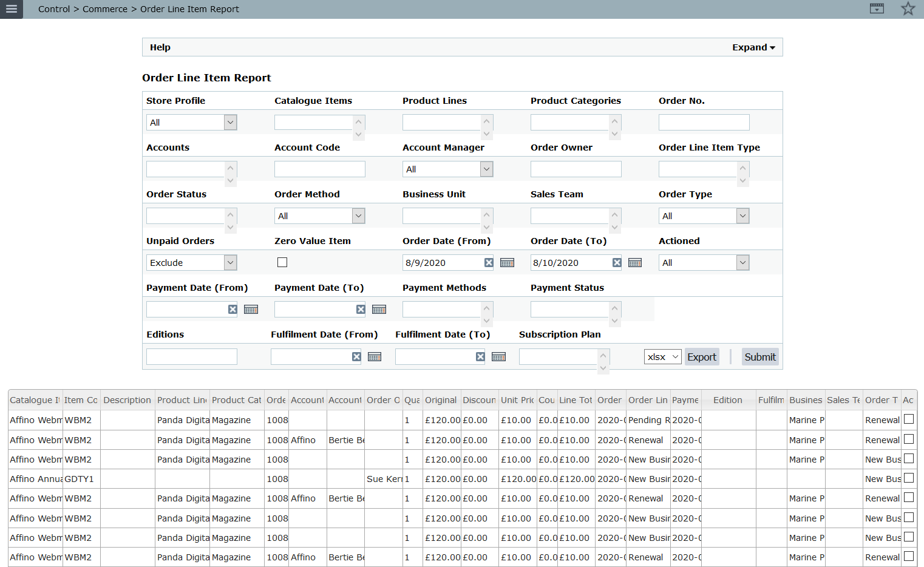The image size is (924, 567).
Task: Go to Control breadcrumb
Action: tap(54, 9)
